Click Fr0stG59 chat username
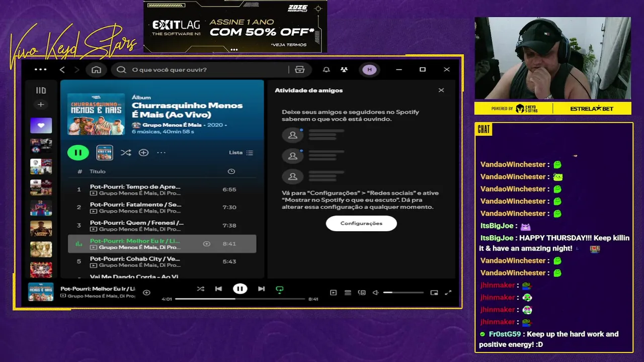 pyautogui.click(x=505, y=334)
